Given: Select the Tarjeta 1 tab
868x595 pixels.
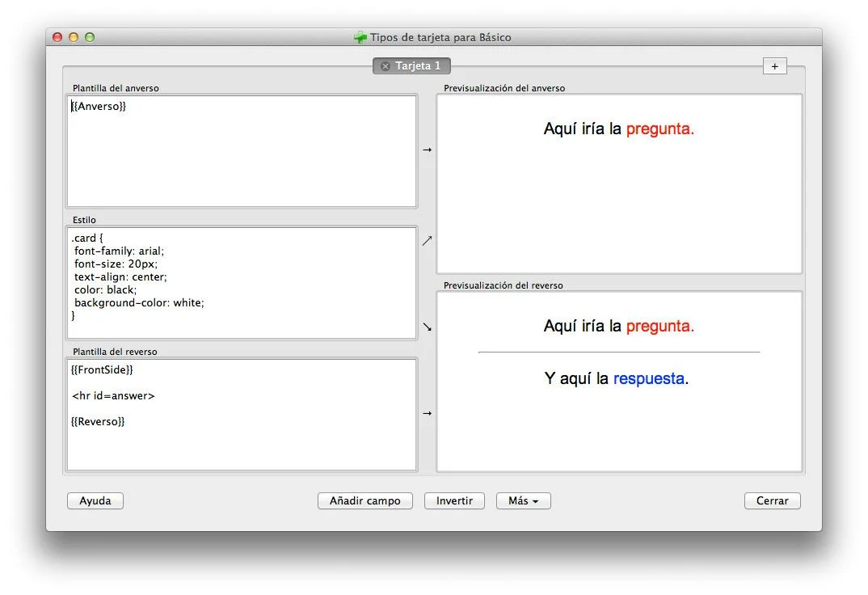Looking at the screenshot, I should [417, 66].
